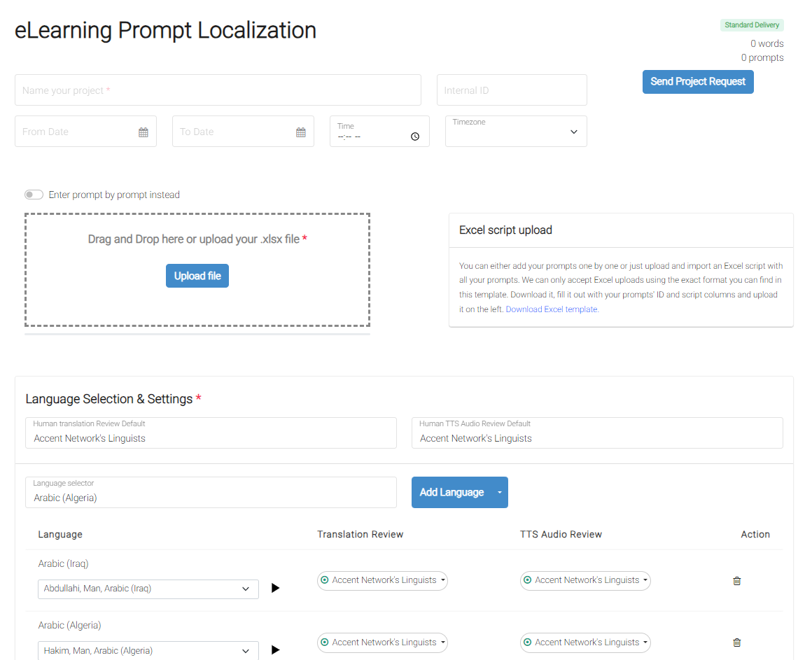Delete the Arabic (Algeria) language row
This screenshot has height=660, width=812.
(x=736, y=643)
